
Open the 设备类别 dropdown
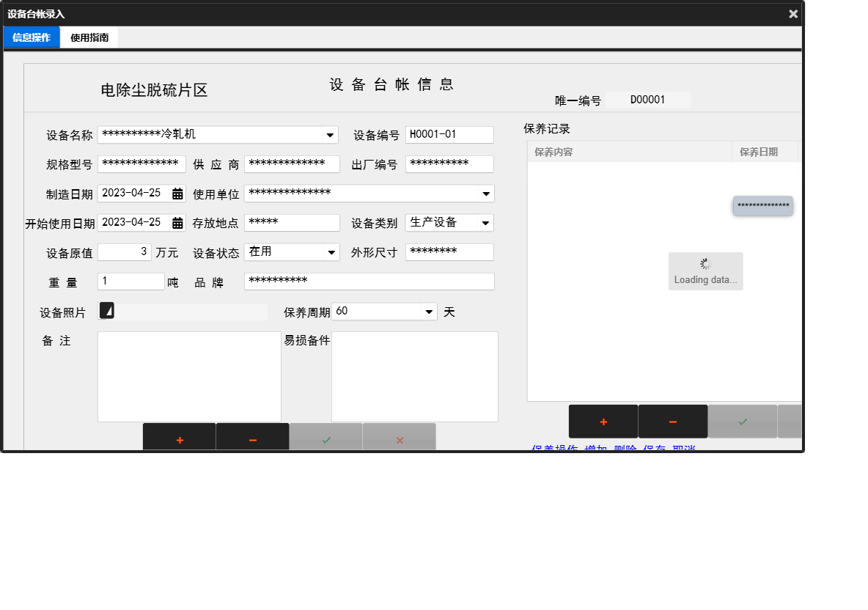(485, 222)
